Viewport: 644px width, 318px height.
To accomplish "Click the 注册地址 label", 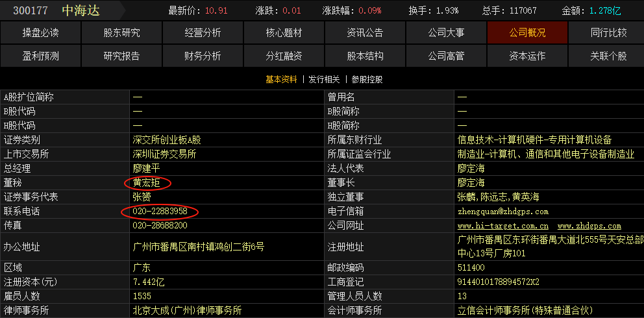I will click(346, 247).
